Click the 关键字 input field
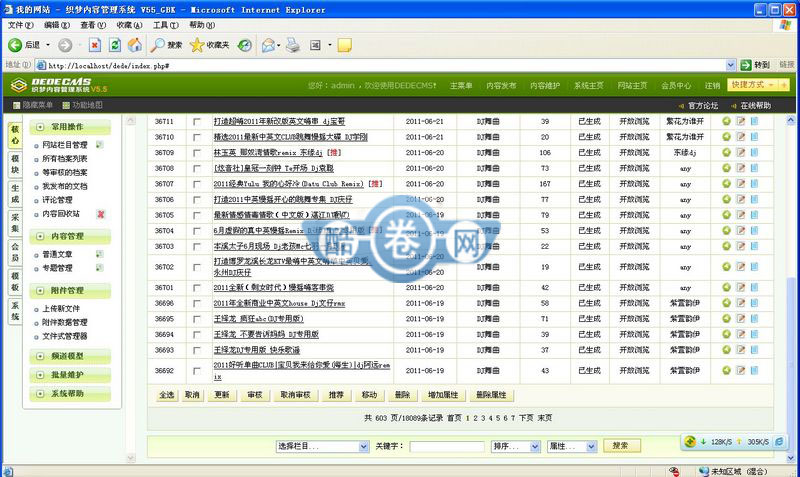 [447, 446]
